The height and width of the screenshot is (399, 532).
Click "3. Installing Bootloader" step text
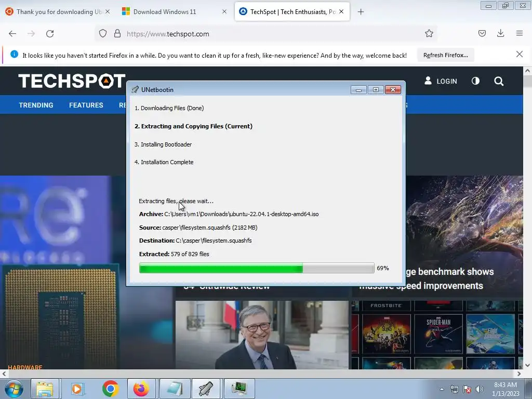[x=163, y=144]
